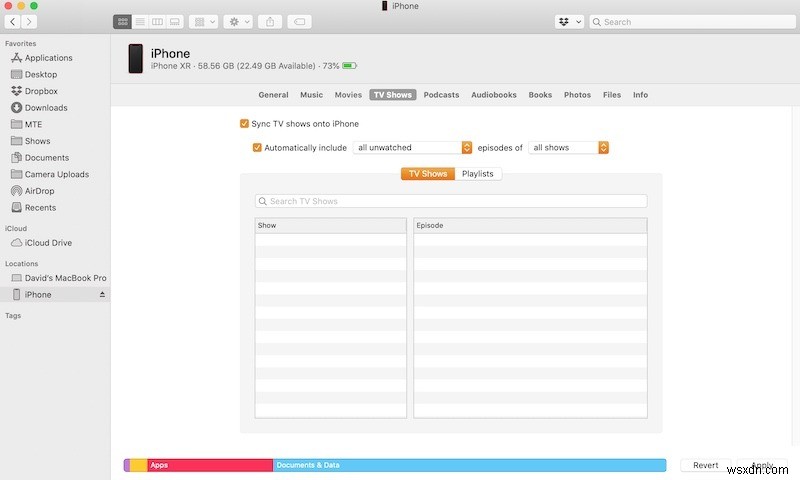The height and width of the screenshot is (480, 800).
Task: Switch to gallery view in Finder toolbar
Action: pos(174,22)
